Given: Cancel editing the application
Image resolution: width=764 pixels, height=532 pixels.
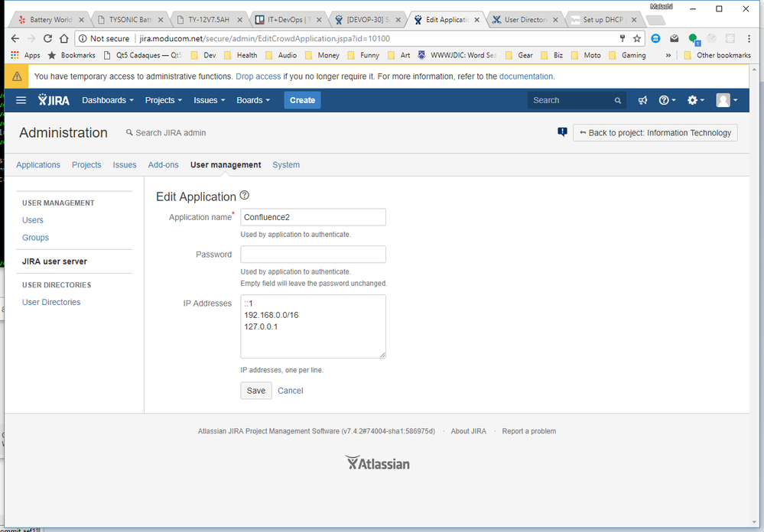Looking at the screenshot, I should [x=291, y=391].
